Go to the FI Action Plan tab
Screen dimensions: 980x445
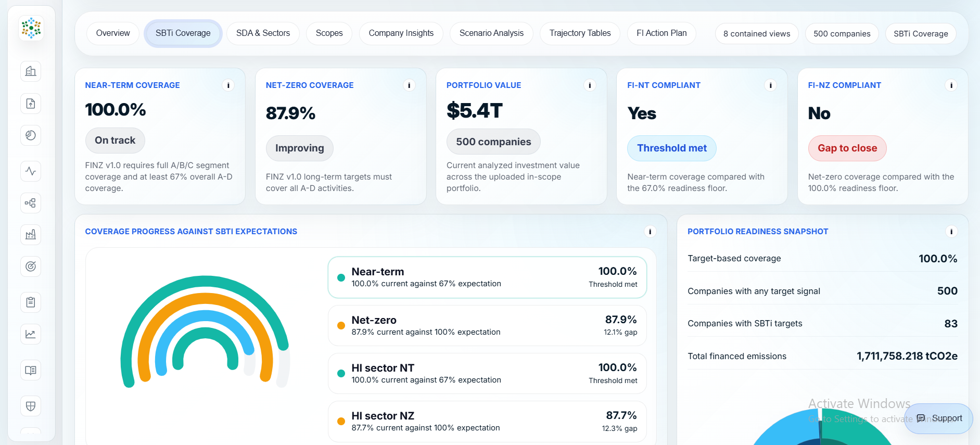point(662,33)
